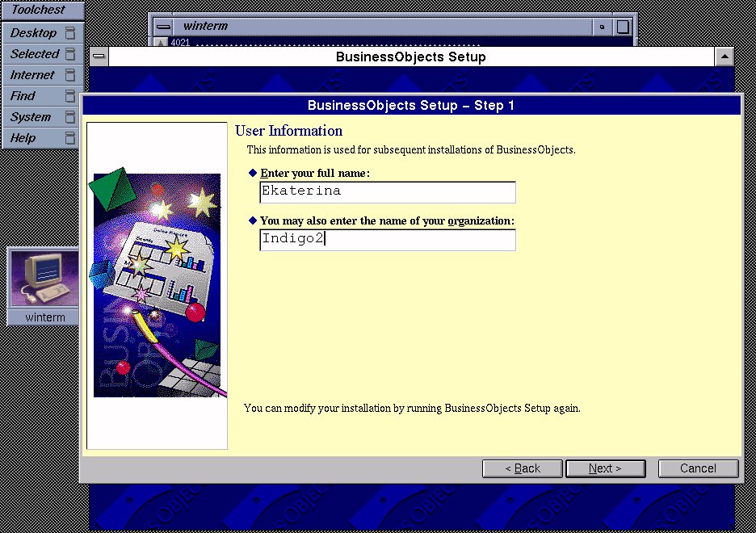Click the up-arrow button on Setup title bar
756x533 pixels.
coord(724,57)
